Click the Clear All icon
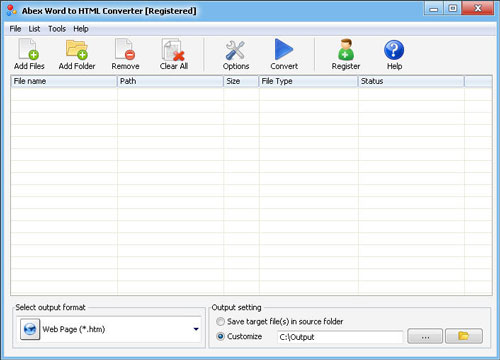The height and width of the screenshot is (360, 500). (x=173, y=50)
